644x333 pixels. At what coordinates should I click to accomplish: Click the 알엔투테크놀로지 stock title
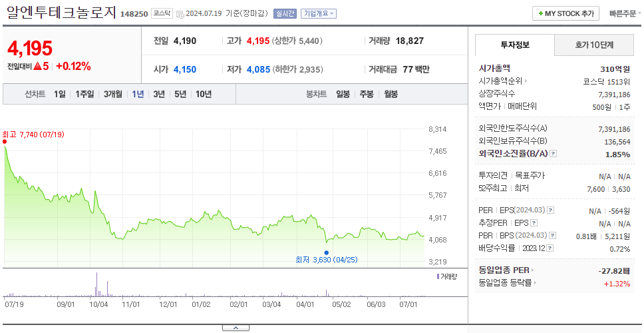point(62,13)
